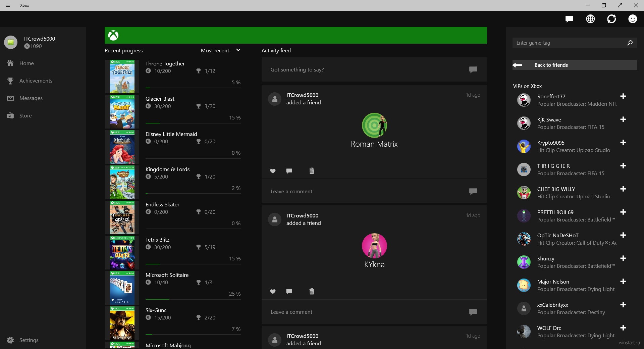
Task: Click the Xbox logo in green banner
Action: coord(113,35)
